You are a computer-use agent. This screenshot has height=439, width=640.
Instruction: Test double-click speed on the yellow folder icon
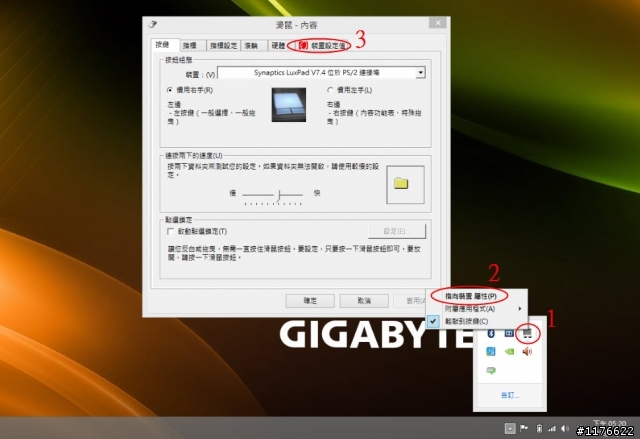pyautogui.click(x=401, y=183)
